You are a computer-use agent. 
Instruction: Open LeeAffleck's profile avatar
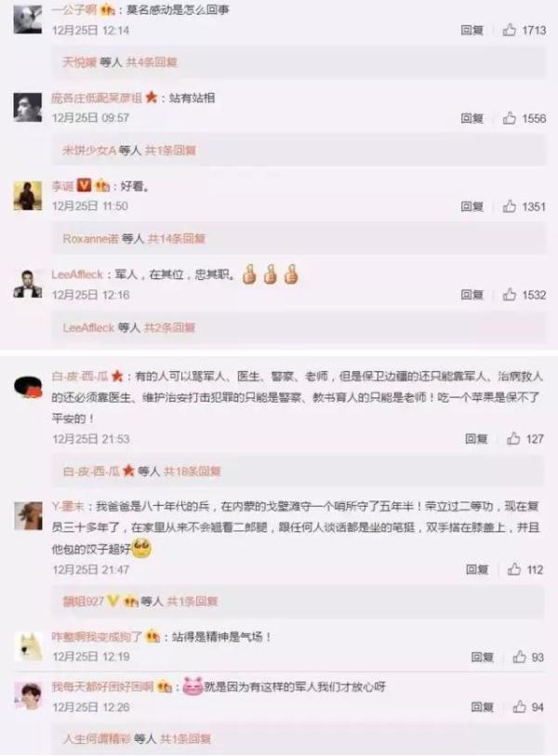click(x=28, y=284)
